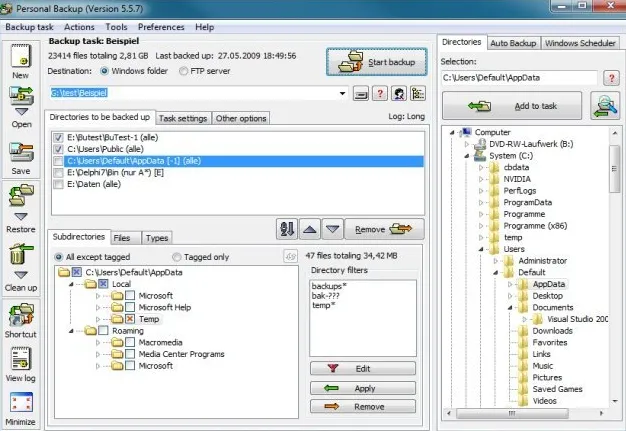Viewport: 626px width, 431px height.
Task: Open the View log icon
Action: pyautogui.click(x=21, y=358)
